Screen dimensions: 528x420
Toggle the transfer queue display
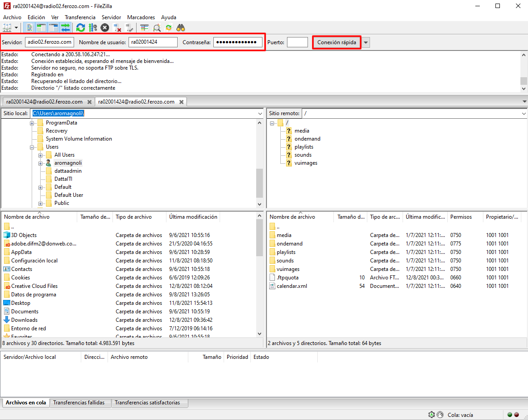click(x=66, y=28)
